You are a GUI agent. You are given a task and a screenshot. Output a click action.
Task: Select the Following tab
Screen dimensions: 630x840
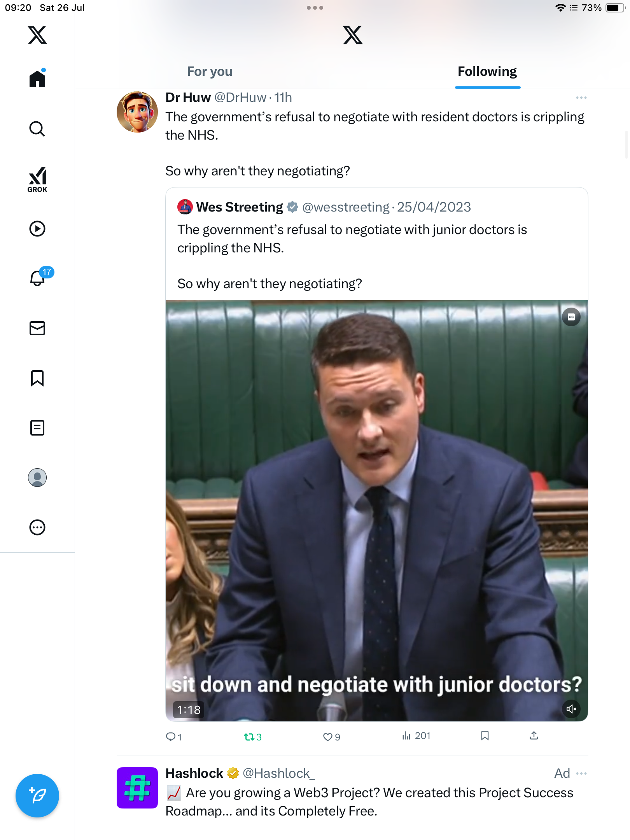point(487,72)
